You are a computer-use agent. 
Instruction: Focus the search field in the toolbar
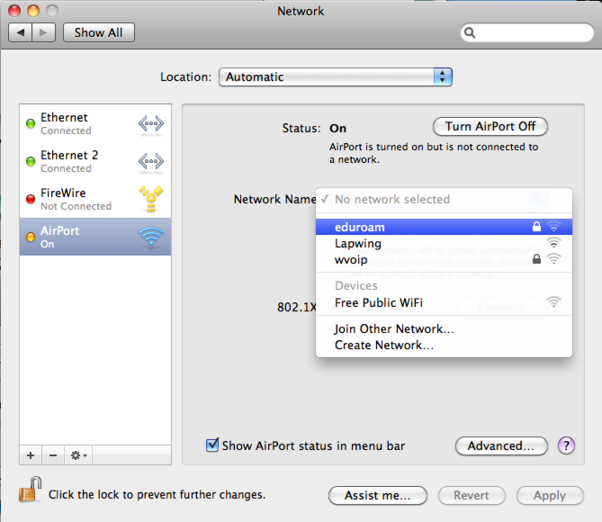tap(527, 33)
